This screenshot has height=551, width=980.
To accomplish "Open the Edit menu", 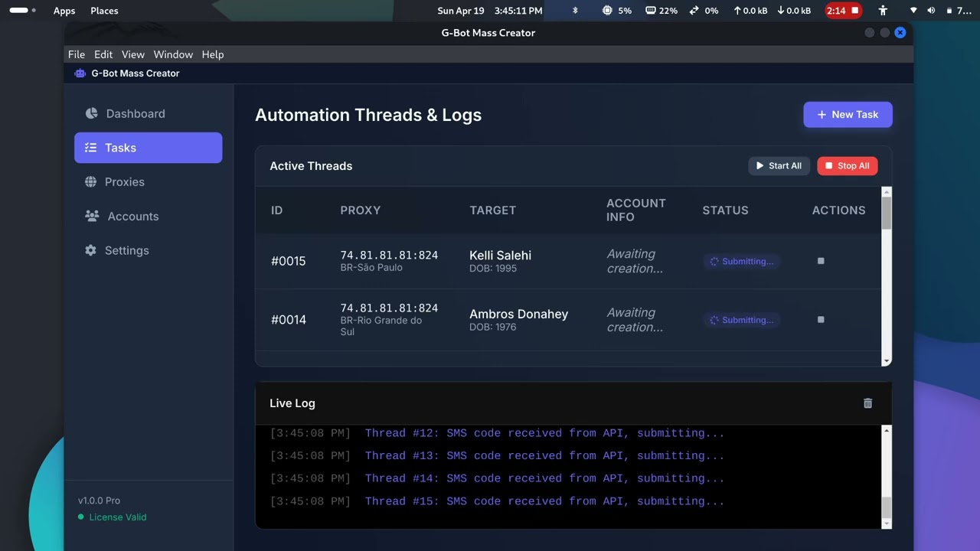I will [103, 54].
